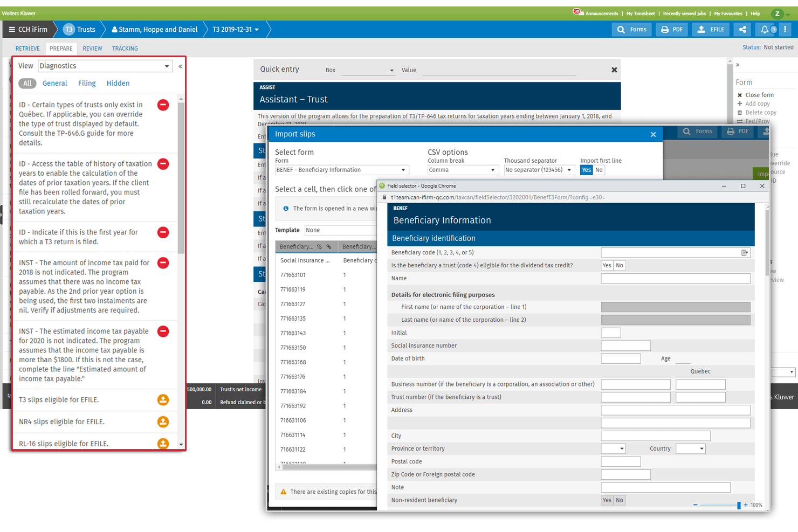Hide the Québec trust types diagnostic

[163, 105]
